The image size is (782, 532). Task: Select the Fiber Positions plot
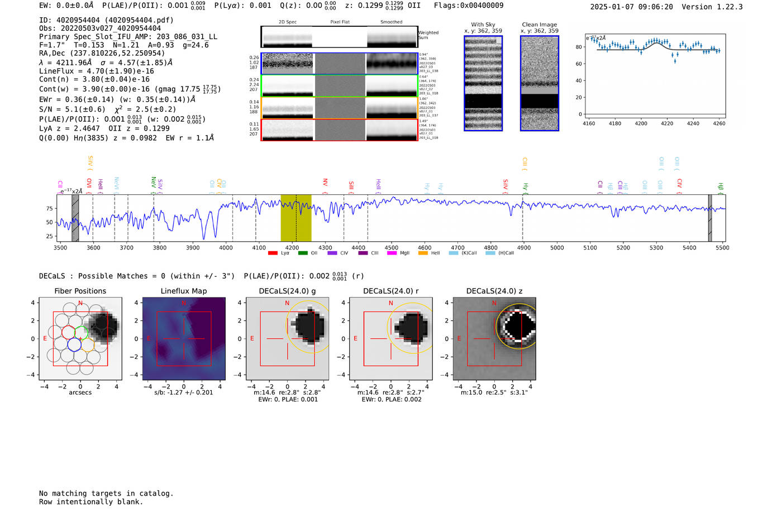tap(80, 338)
